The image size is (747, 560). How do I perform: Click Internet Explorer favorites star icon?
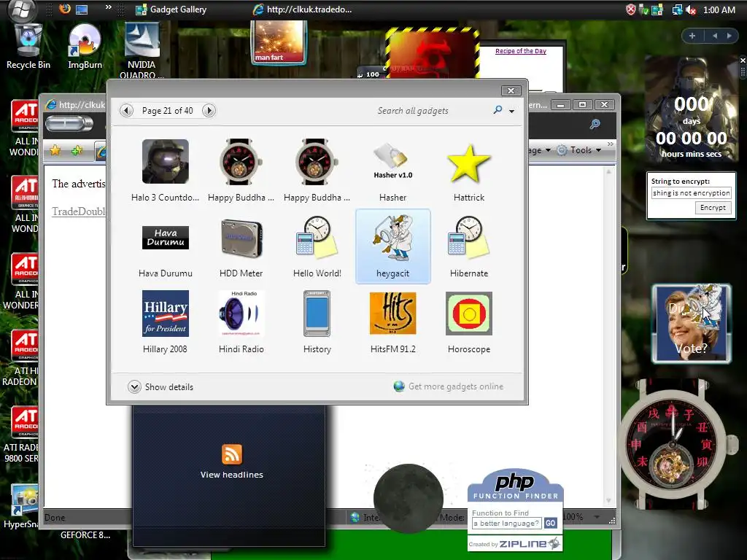[55, 150]
